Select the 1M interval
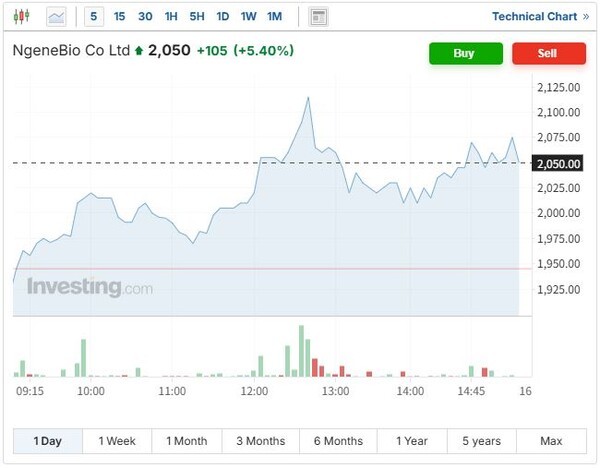The width and height of the screenshot is (600, 468). (274, 16)
